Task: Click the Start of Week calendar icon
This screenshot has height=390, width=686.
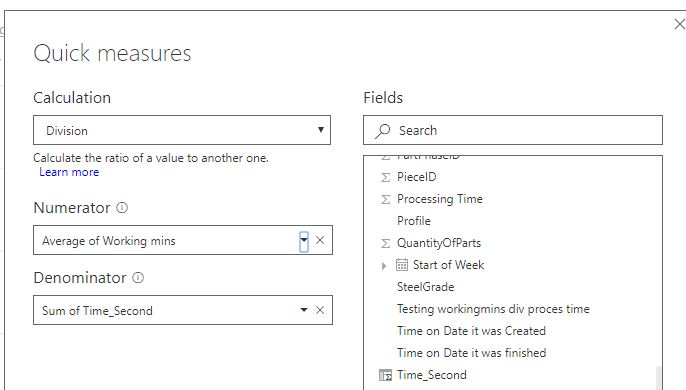Action: 402,265
